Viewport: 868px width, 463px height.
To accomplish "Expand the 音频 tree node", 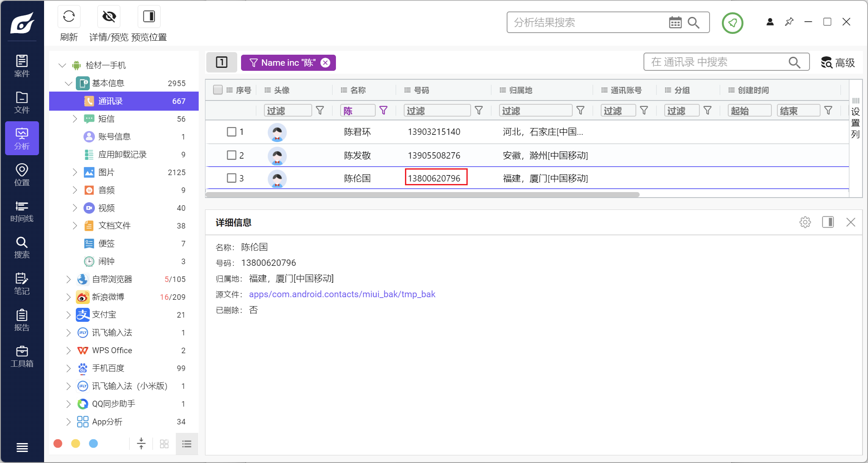I will [x=75, y=190].
